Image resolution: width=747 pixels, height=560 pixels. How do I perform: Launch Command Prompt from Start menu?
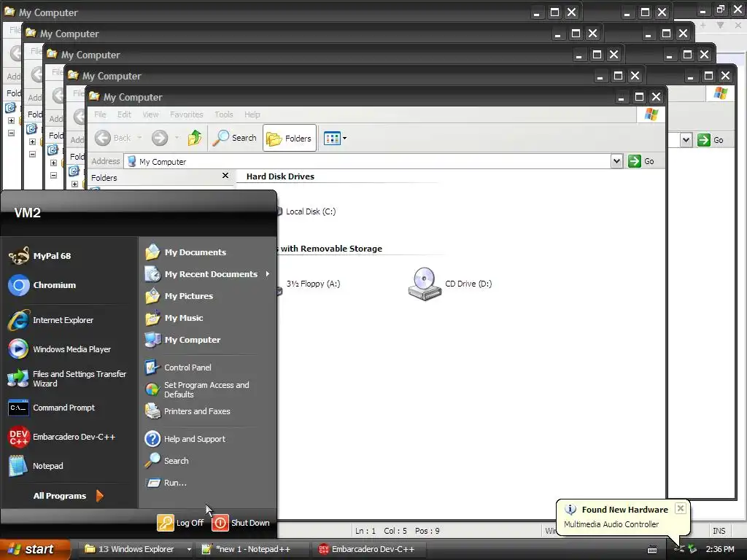pyautogui.click(x=52, y=408)
